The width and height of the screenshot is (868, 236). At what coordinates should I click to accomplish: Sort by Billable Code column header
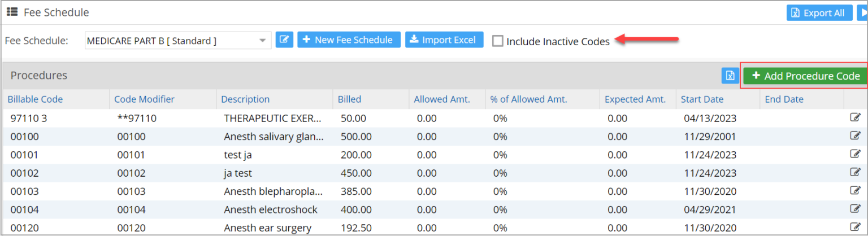pos(35,99)
